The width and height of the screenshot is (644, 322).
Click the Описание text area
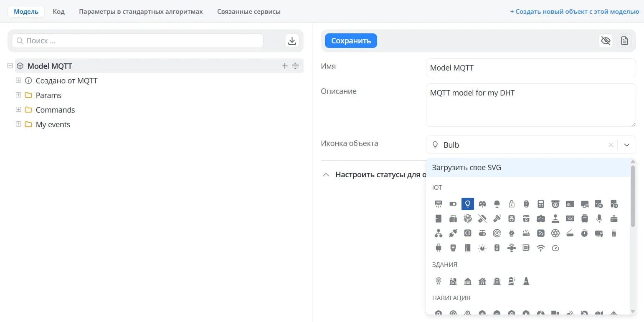[x=531, y=105]
